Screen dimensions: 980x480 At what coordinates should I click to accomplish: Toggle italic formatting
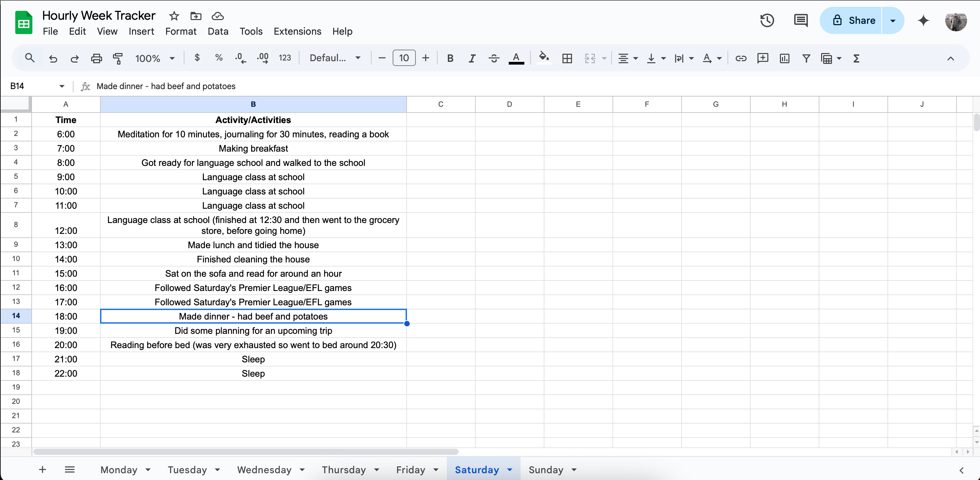(x=472, y=58)
